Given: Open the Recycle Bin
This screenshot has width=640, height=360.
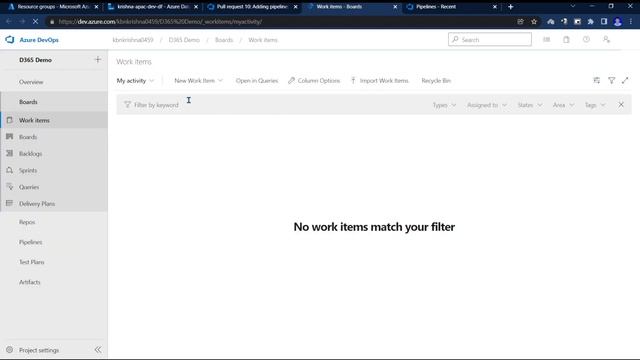Looking at the screenshot, I should (x=436, y=80).
